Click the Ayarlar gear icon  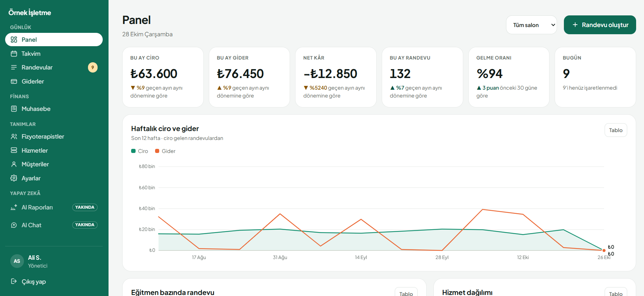[x=14, y=178]
